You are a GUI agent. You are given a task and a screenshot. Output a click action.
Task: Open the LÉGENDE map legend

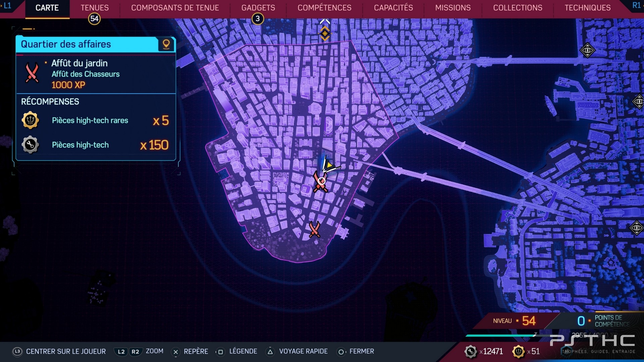point(243,351)
